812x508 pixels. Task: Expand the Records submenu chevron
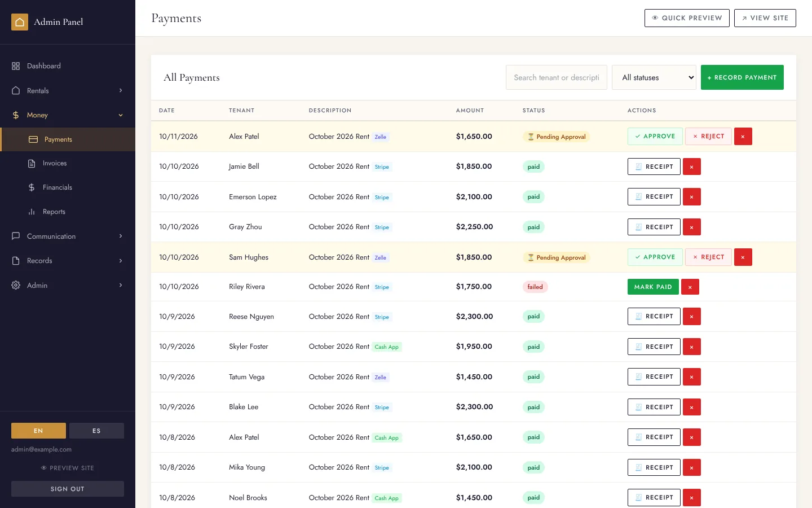click(x=121, y=261)
